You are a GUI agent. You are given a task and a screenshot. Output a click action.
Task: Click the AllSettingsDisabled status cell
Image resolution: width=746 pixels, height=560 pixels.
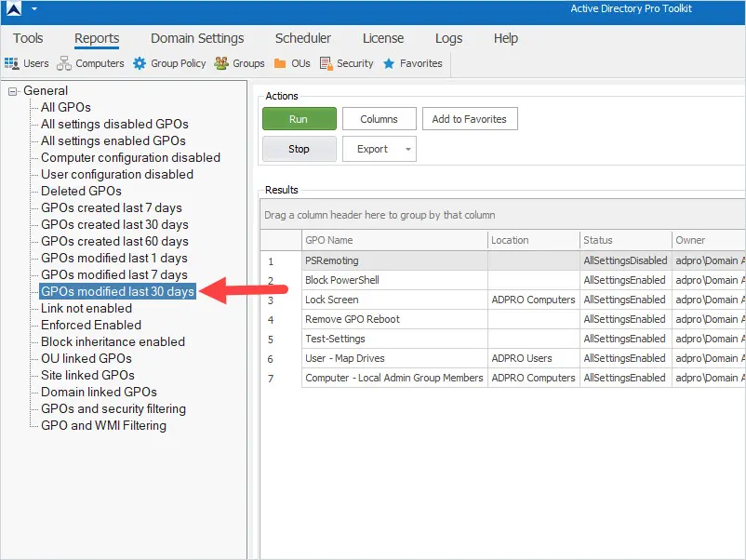coord(626,260)
